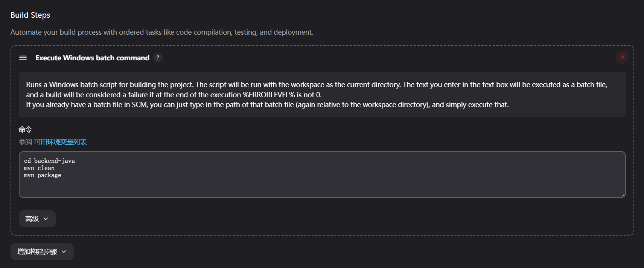Place the cursor on the "mvn clean" line
Screen dimensions: 644x268
pyautogui.click(x=39, y=168)
